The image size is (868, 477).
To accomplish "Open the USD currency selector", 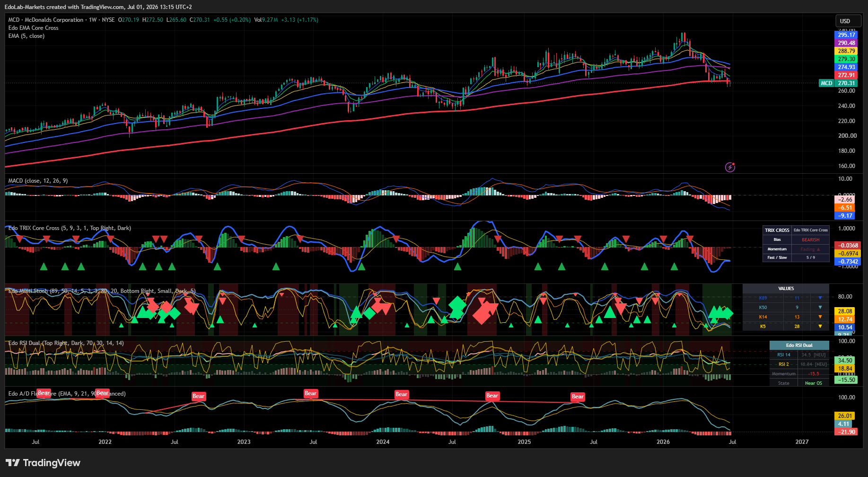I will 848,21.
